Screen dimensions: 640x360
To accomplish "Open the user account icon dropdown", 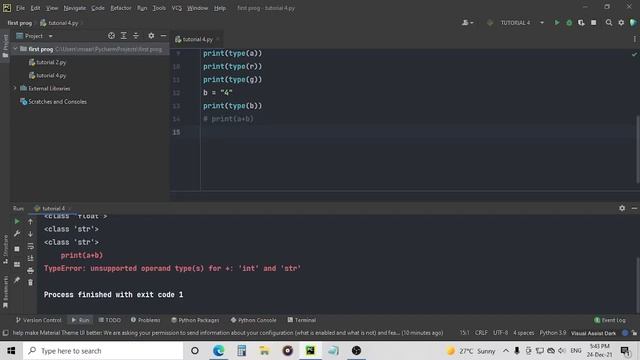I will pyautogui.click(x=467, y=23).
